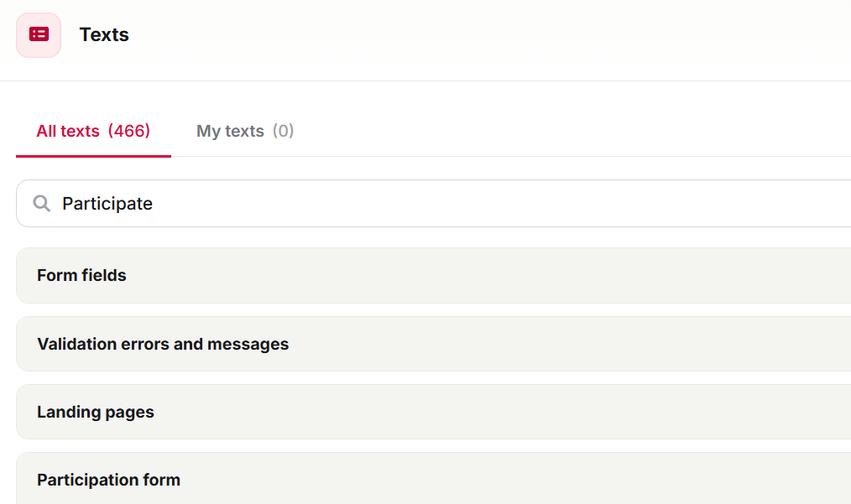851x504 pixels.
Task: Click the red Texts list icon
Action: coord(39,34)
